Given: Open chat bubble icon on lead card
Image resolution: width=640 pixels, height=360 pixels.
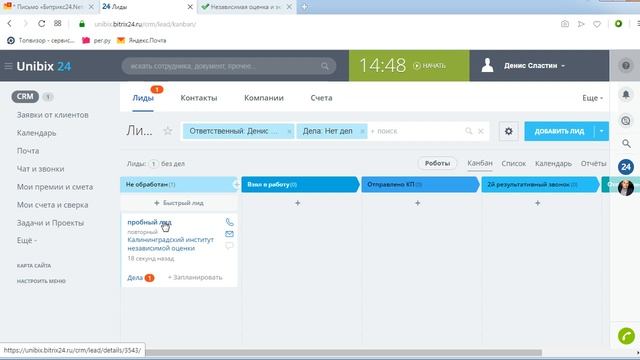Looking at the screenshot, I should (x=229, y=246).
